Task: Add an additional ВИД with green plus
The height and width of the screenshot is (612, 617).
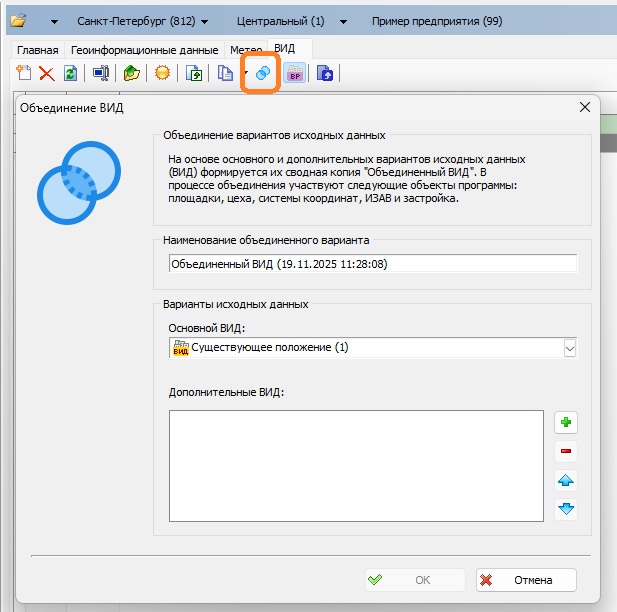Action: [566, 423]
